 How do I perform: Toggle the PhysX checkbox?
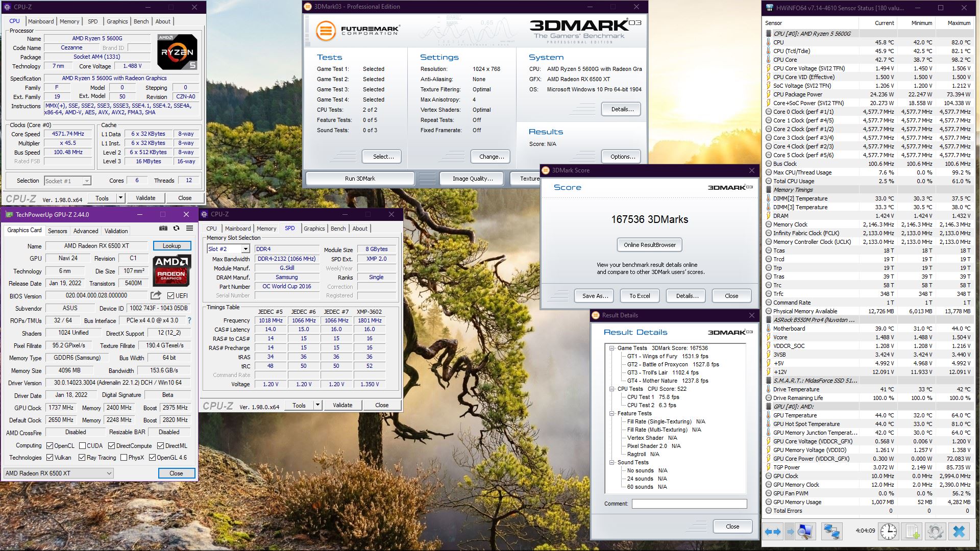124,458
